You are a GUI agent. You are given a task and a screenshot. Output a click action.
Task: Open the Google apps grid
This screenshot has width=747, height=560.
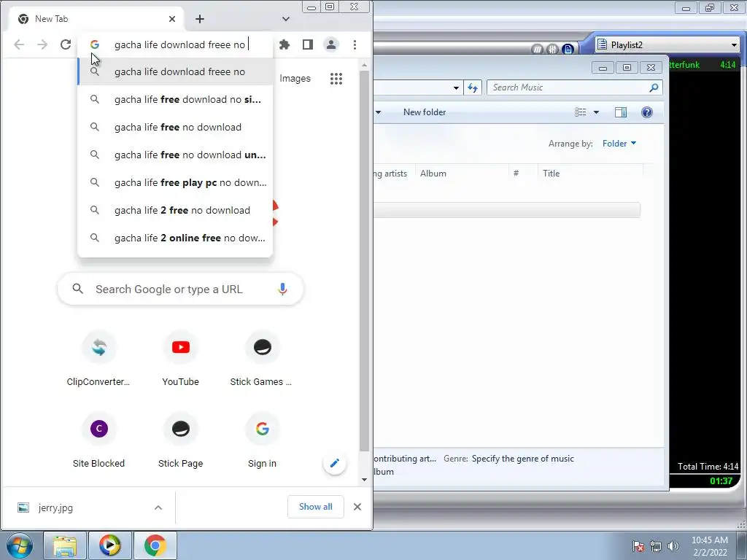(336, 79)
